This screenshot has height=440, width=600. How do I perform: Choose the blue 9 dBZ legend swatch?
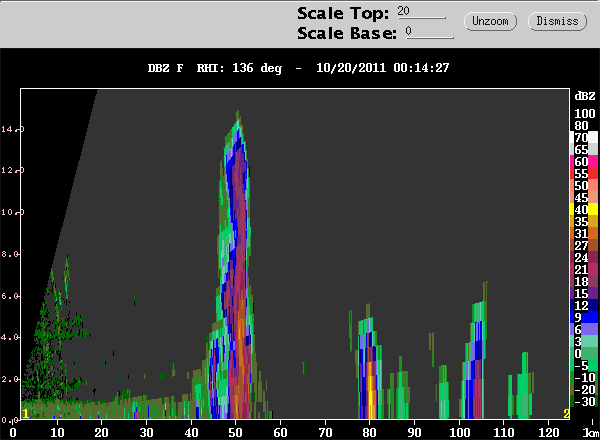(582, 317)
